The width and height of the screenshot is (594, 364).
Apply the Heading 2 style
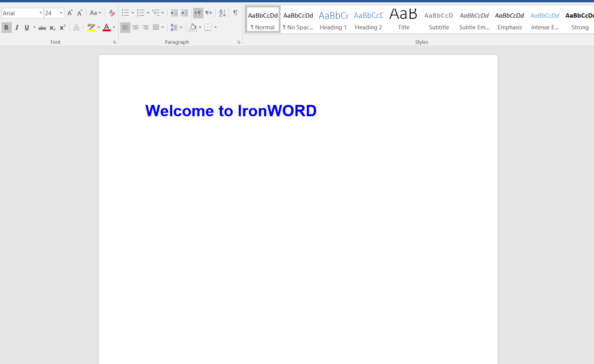369,20
